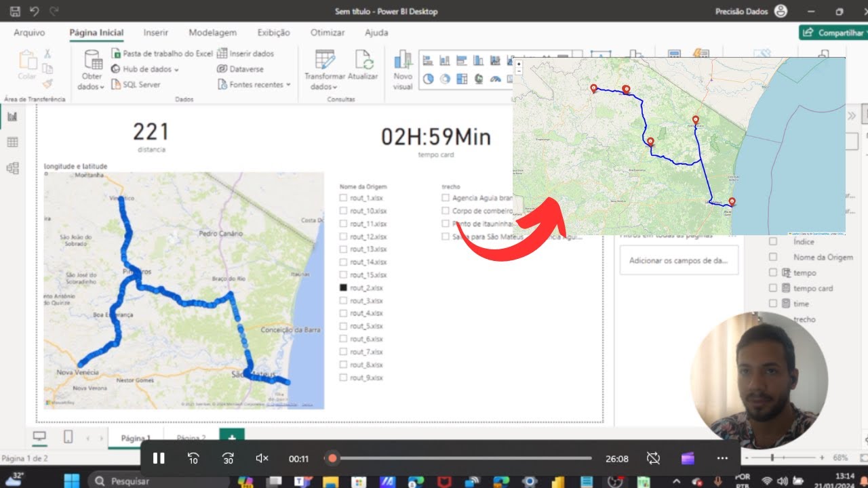Select the 02H:59Min tempo card visual

pyautogui.click(x=435, y=141)
